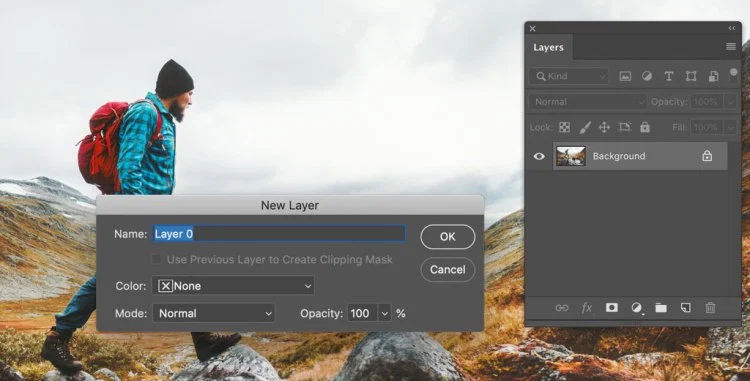Image resolution: width=750 pixels, height=381 pixels.
Task: Click the smart object filter icon
Action: tap(713, 76)
